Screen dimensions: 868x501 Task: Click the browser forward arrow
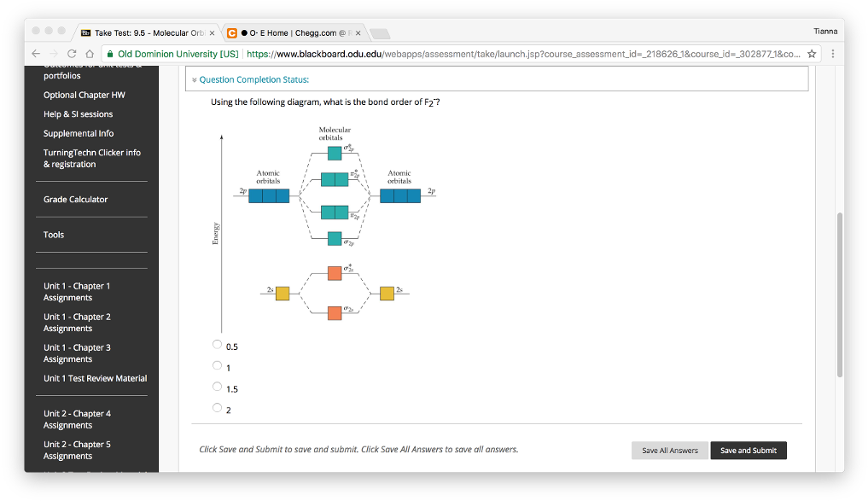pyautogui.click(x=53, y=54)
